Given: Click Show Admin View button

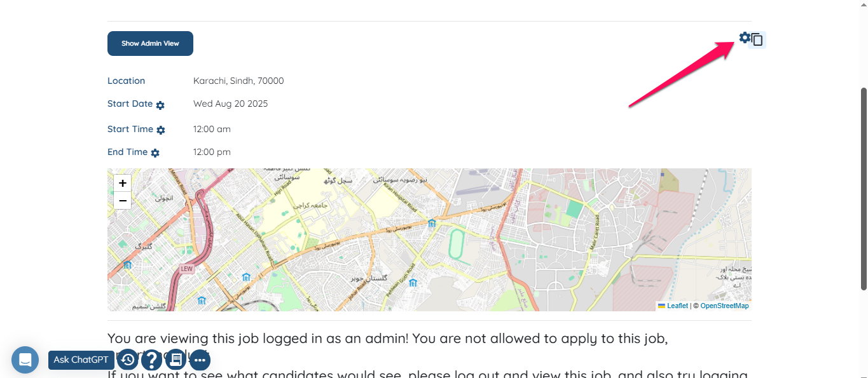Looking at the screenshot, I should (x=150, y=43).
